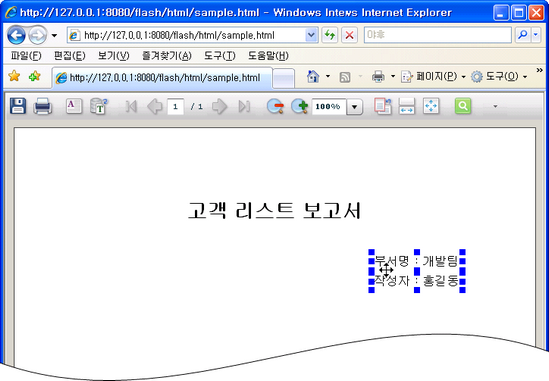Go to first page of report
This screenshot has height=381, width=549.
[x=131, y=106]
